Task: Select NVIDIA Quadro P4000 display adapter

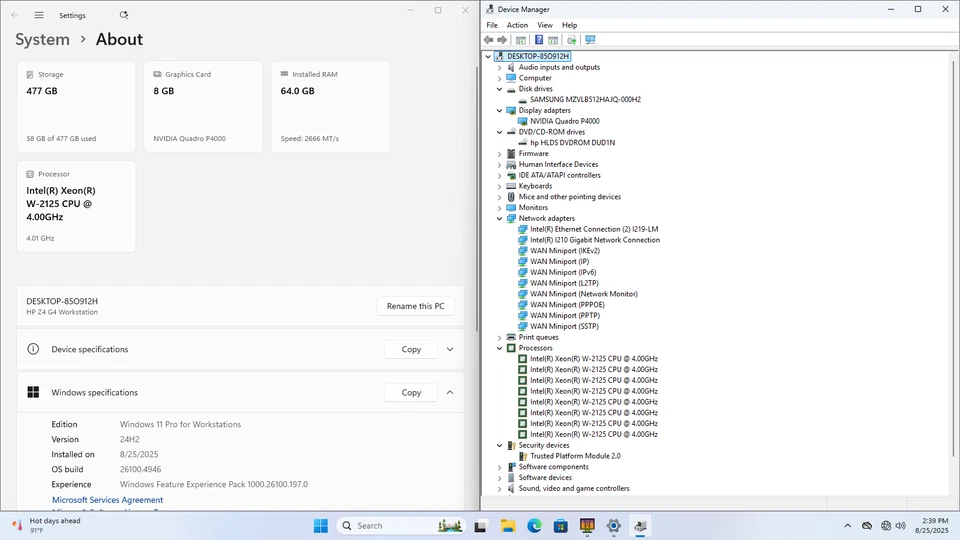Action: click(564, 121)
